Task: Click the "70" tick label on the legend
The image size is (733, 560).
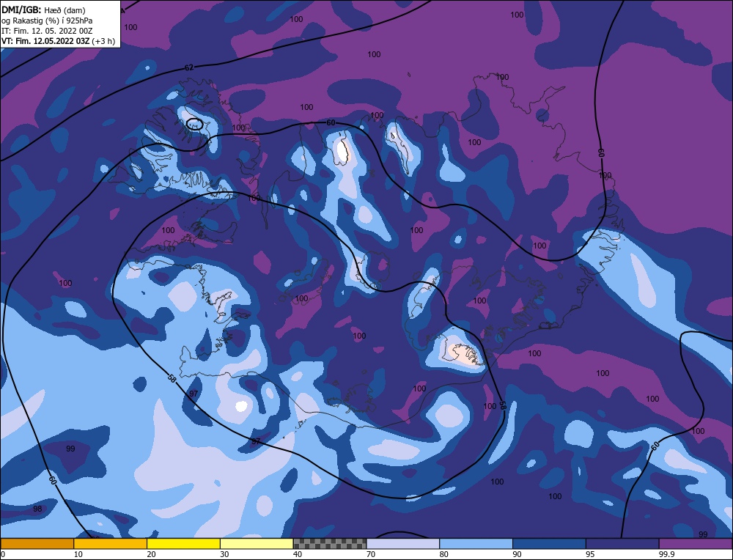Action: [x=371, y=554]
